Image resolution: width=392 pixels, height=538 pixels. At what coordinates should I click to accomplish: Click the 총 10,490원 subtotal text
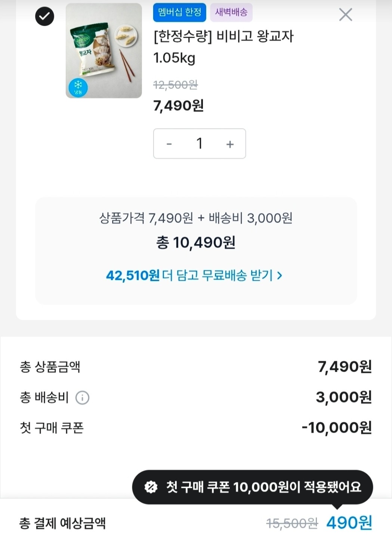pyautogui.click(x=196, y=243)
